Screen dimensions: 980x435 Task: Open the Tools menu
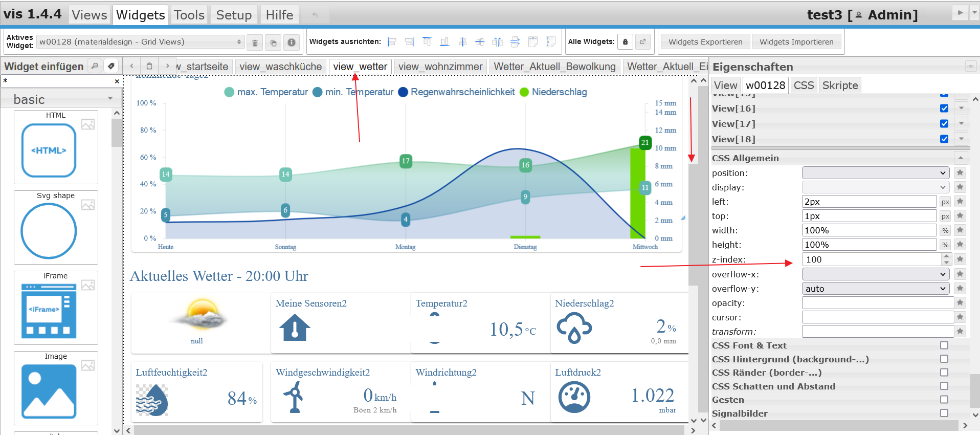[x=189, y=15]
